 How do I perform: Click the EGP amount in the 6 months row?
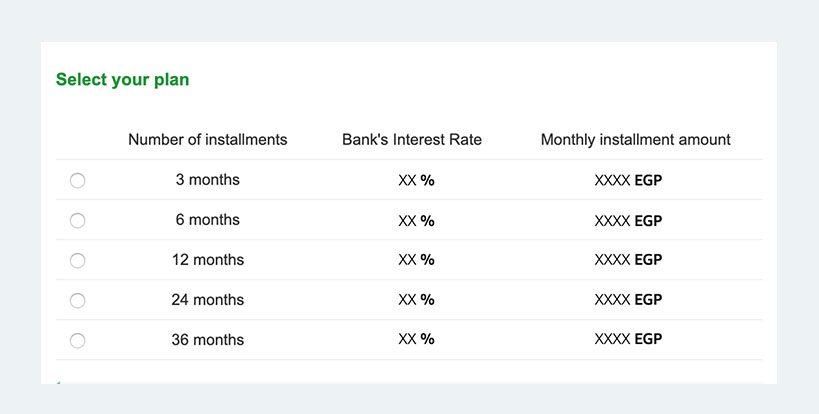click(x=628, y=221)
